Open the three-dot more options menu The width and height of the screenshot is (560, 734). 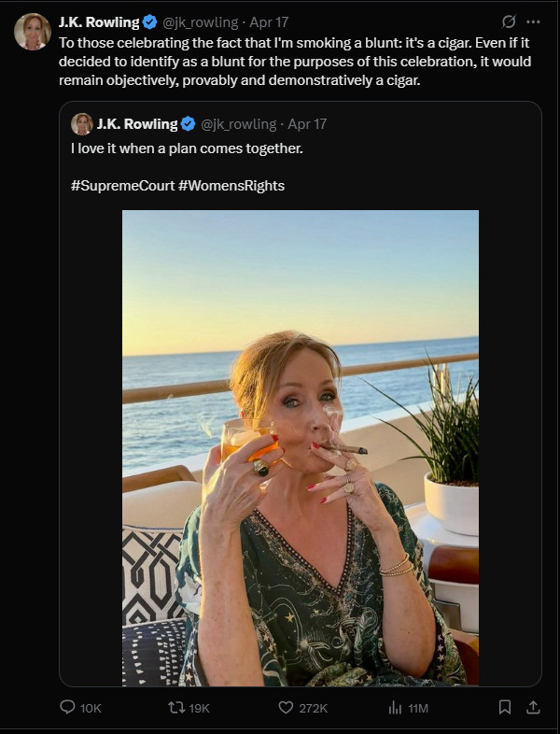point(533,21)
